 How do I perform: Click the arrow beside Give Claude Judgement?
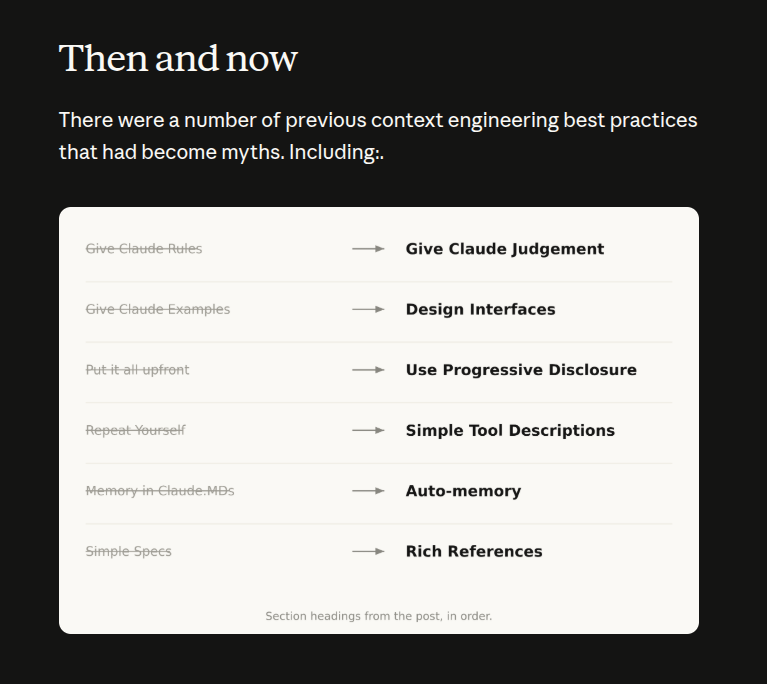click(368, 249)
